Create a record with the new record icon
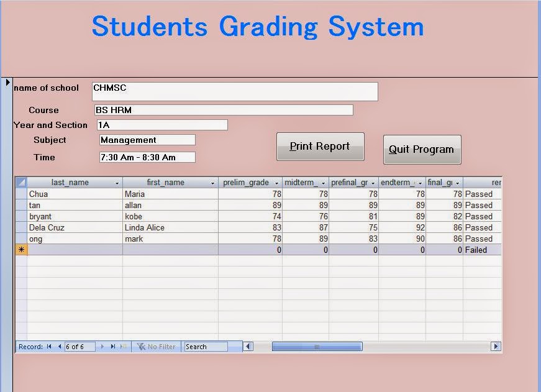The width and height of the screenshot is (541, 392). pyautogui.click(x=122, y=347)
